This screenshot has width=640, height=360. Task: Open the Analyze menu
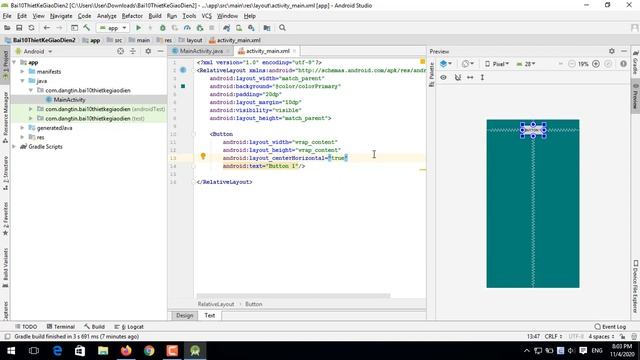(107, 16)
